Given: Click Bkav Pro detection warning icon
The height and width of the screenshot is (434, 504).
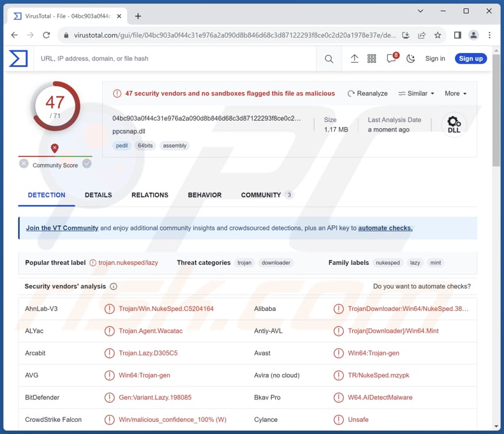Looking at the screenshot, I should tap(339, 398).
